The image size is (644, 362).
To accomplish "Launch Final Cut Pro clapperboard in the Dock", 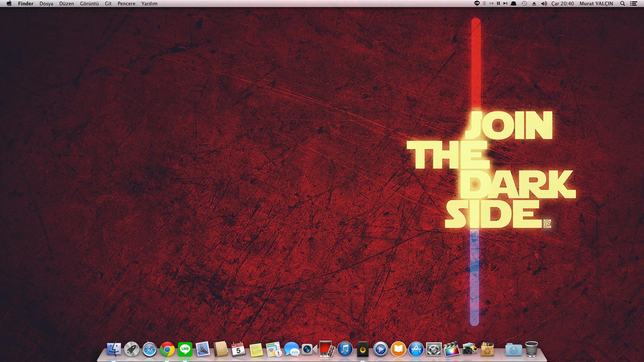I will click(451, 350).
